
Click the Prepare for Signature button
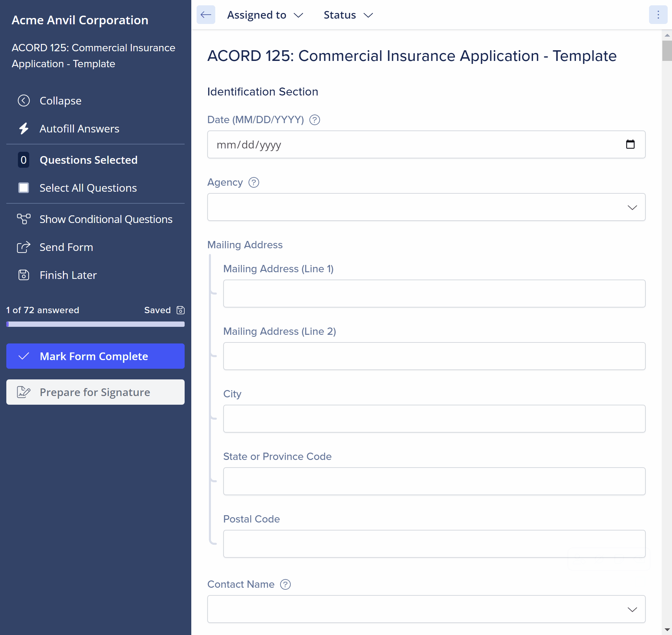coord(95,392)
